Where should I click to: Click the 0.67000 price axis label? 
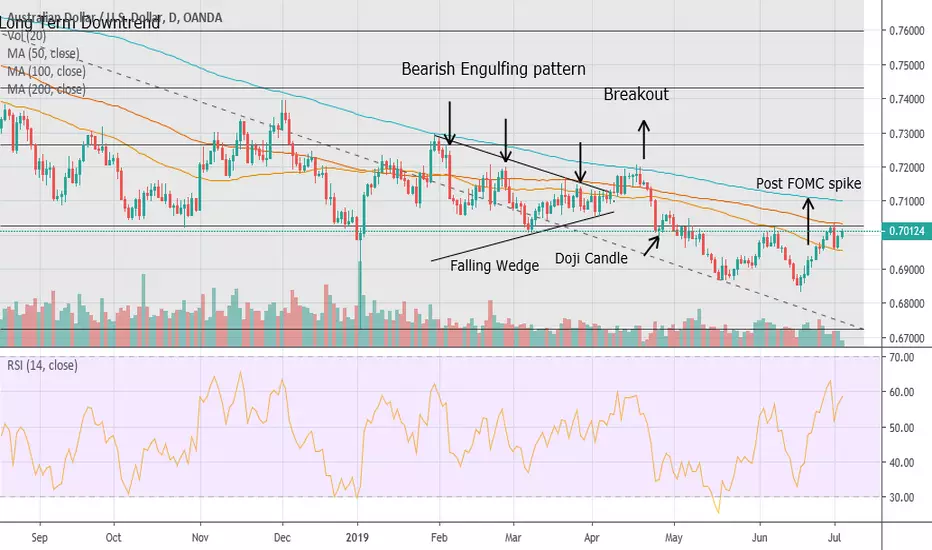pos(906,338)
